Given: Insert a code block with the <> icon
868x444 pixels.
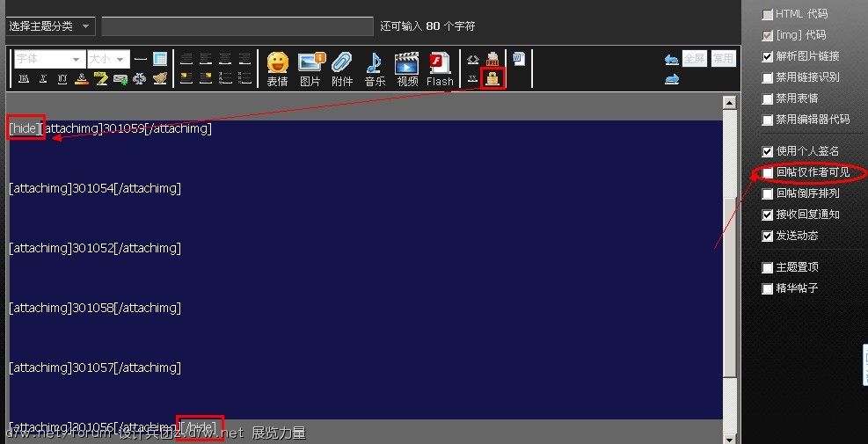Looking at the screenshot, I should 473,59.
